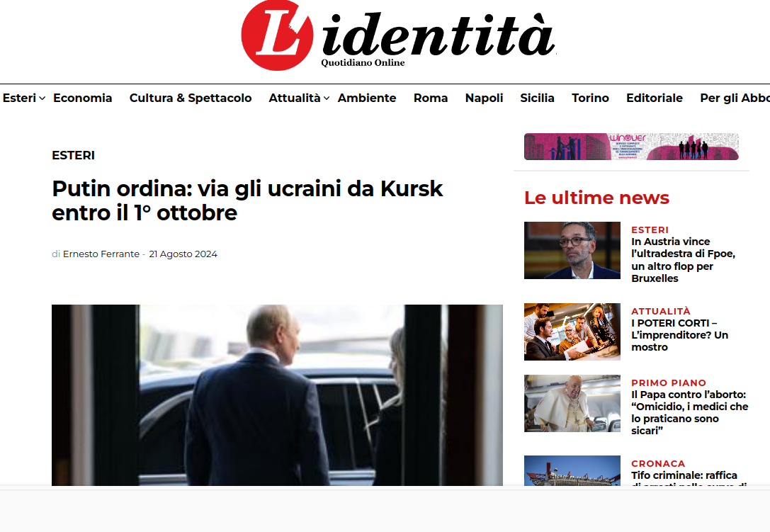The height and width of the screenshot is (532, 770).
Task: Open the Sicilia section
Action: point(537,98)
